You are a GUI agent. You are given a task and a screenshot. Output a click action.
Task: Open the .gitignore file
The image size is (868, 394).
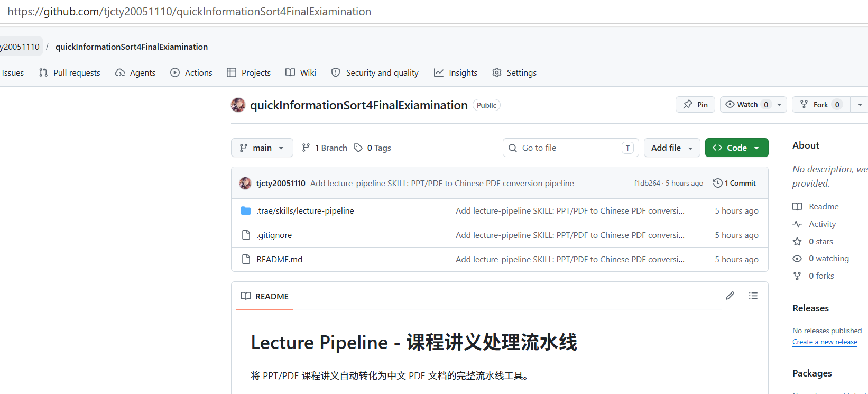[x=274, y=235]
